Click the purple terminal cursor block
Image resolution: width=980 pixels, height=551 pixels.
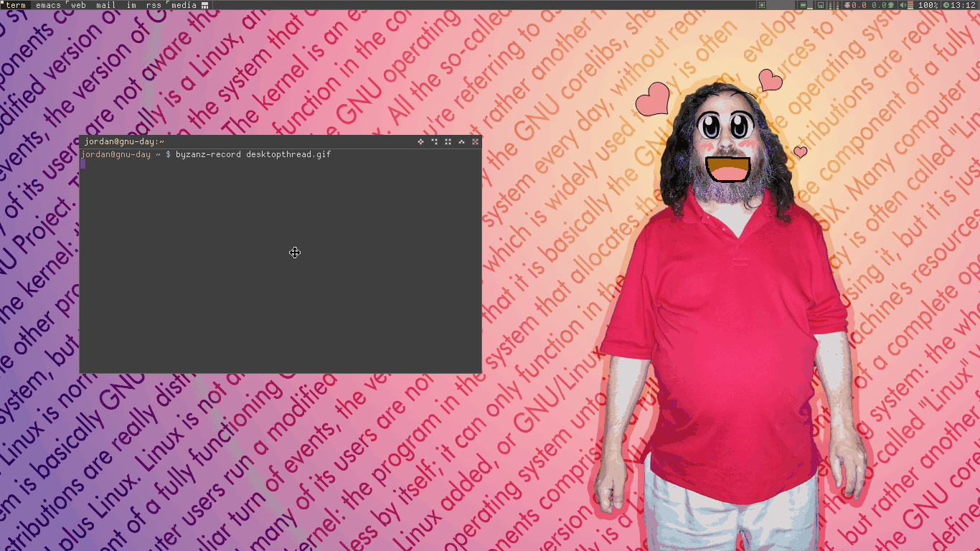(x=83, y=164)
